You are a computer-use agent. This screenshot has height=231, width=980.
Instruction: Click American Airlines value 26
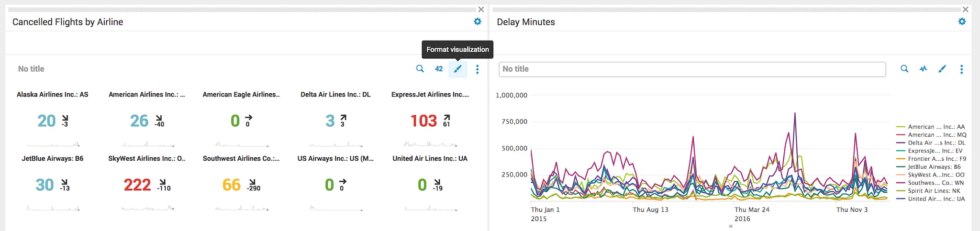pyautogui.click(x=139, y=121)
